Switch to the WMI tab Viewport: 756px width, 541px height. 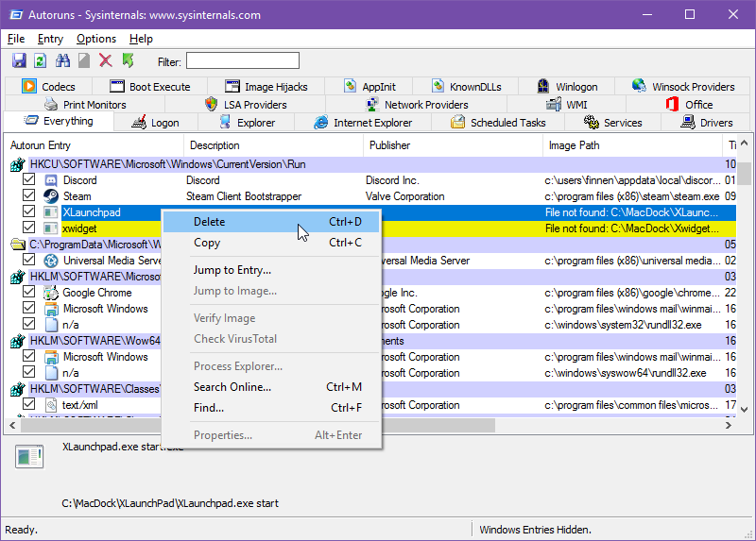coord(566,105)
